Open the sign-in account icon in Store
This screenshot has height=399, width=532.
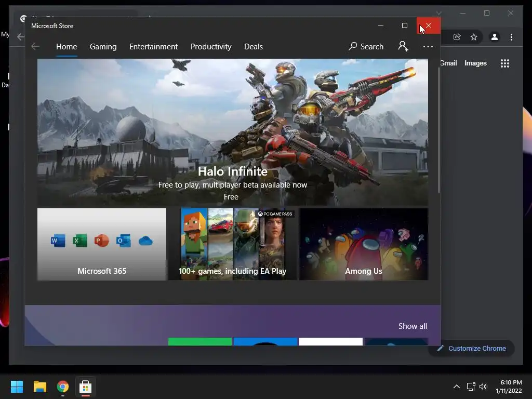point(403,46)
